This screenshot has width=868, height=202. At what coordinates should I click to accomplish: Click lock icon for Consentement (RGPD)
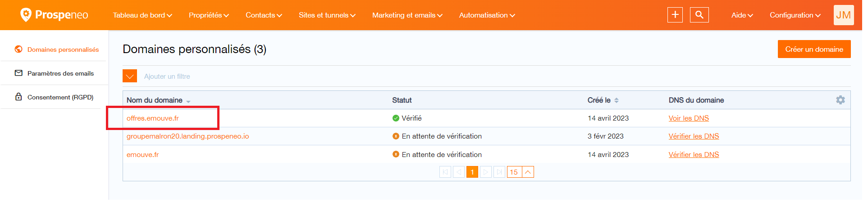click(18, 97)
